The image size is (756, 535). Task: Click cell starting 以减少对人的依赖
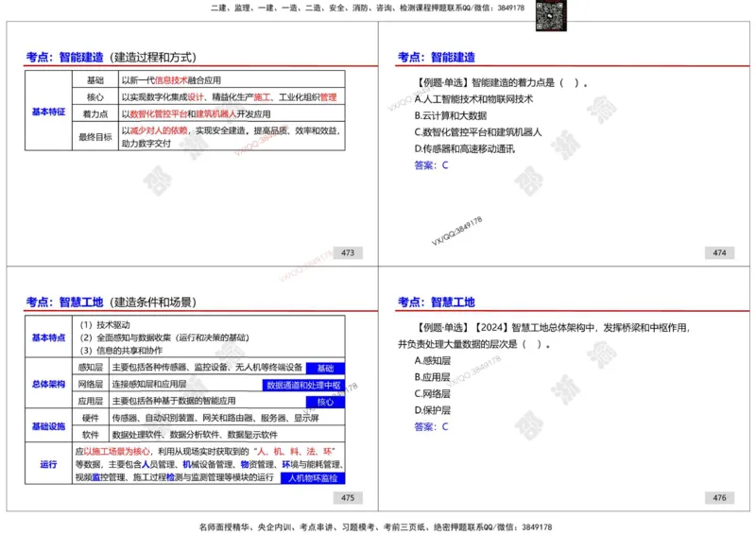pyautogui.click(x=231, y=136)
